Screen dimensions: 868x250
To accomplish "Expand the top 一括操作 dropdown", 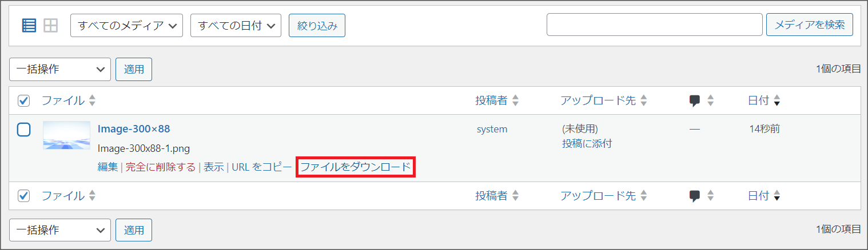I will point(60,70).
